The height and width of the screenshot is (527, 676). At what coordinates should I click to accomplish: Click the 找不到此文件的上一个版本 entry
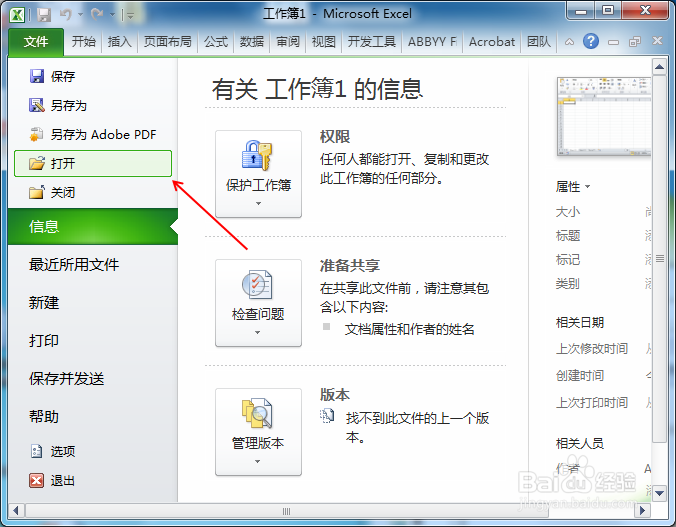coord(417,427)
